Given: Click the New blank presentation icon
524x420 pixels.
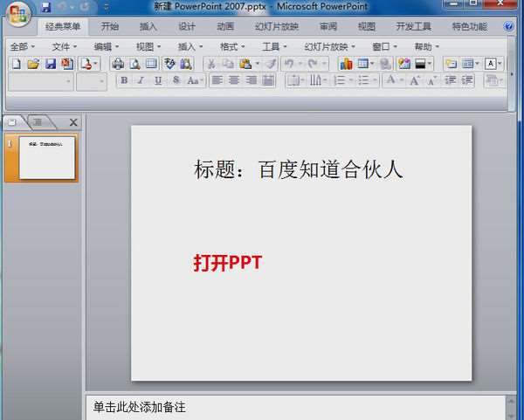Looking at the screenshot, I should click(17, 64).
